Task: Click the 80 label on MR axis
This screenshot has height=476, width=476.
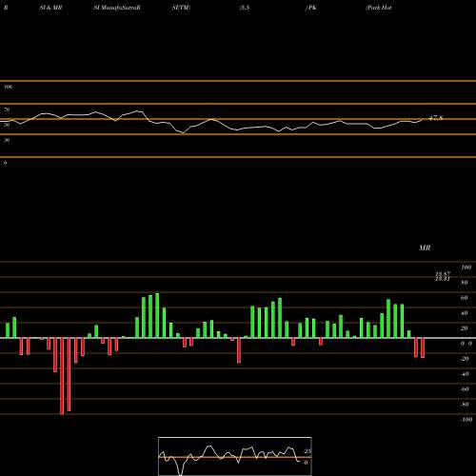Action: [x=465, y=283]
